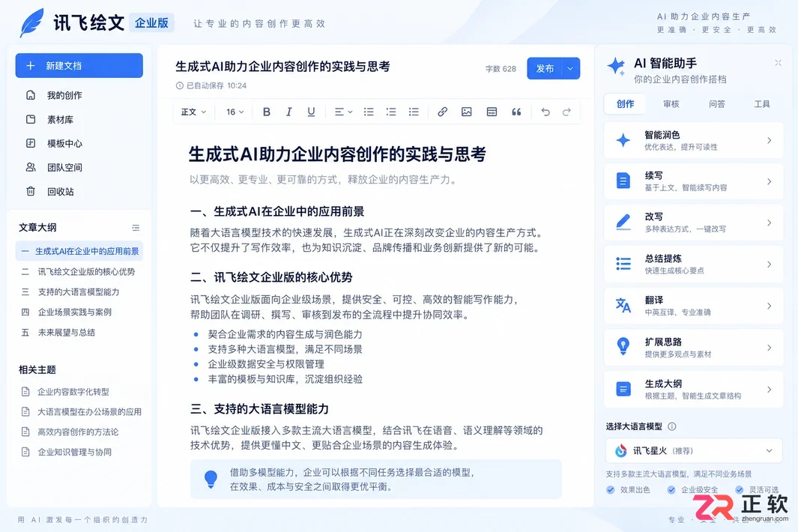Expand the 续写 card chevron
Screen dimensions: 798x532
tap(769, 181)
